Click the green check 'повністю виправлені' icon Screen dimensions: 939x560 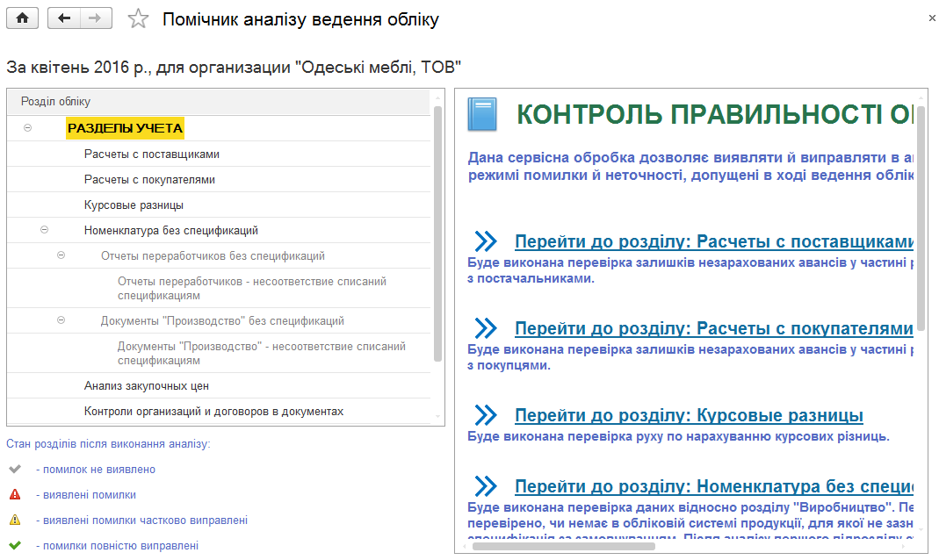[15, 545]
